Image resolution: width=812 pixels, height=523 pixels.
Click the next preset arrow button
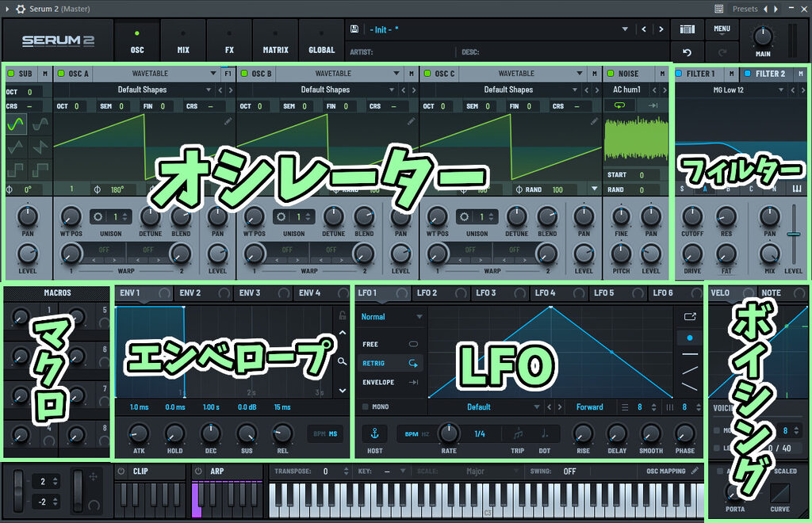coord(661,29)
